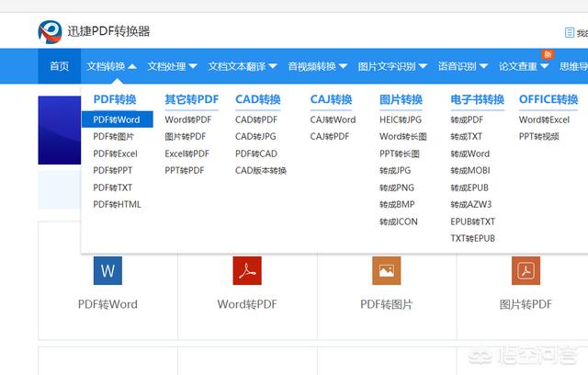Open the Word转PDF card label
The width and height of the screenshot is (588, 375).
coord(247,304)
